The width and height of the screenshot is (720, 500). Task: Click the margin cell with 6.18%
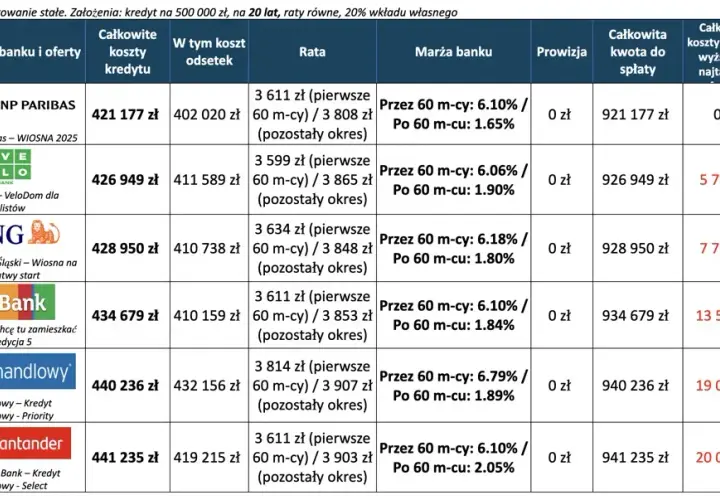pyautogui.click(x=453, y=248)
